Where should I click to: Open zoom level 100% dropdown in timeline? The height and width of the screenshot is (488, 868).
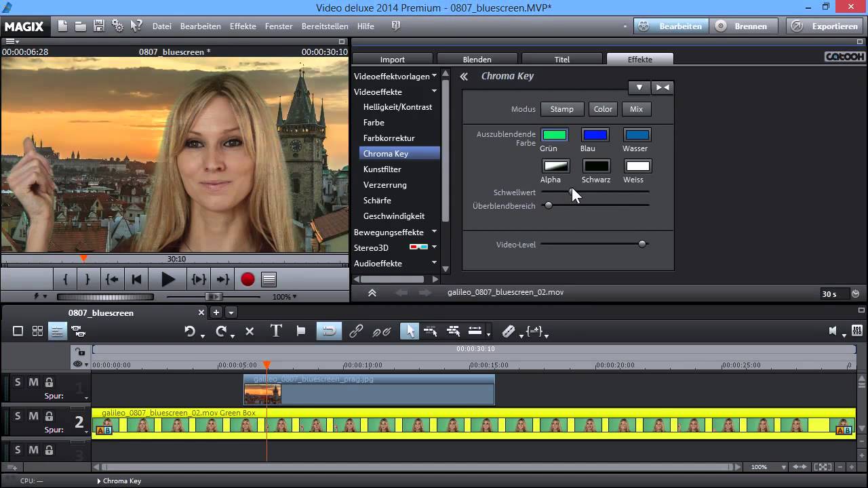tap(784, 467)
